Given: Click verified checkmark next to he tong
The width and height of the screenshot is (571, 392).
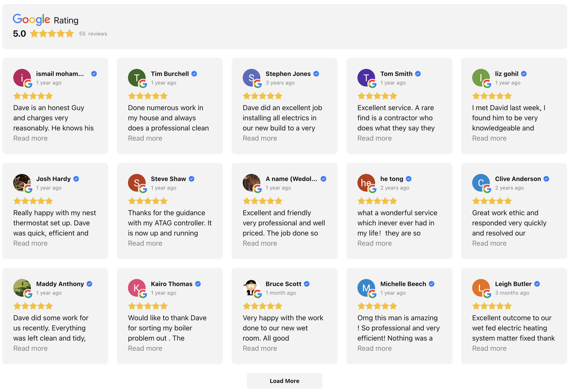Looking at the screenshot, I should click(x=409, y=179).
